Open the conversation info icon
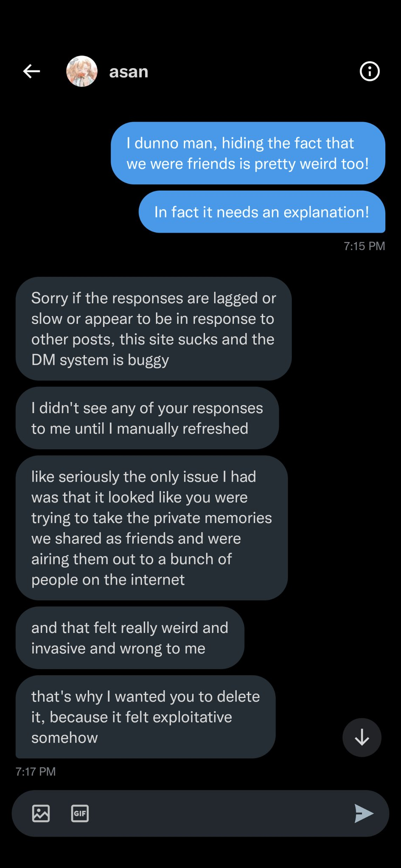 (x=369, y=71)
